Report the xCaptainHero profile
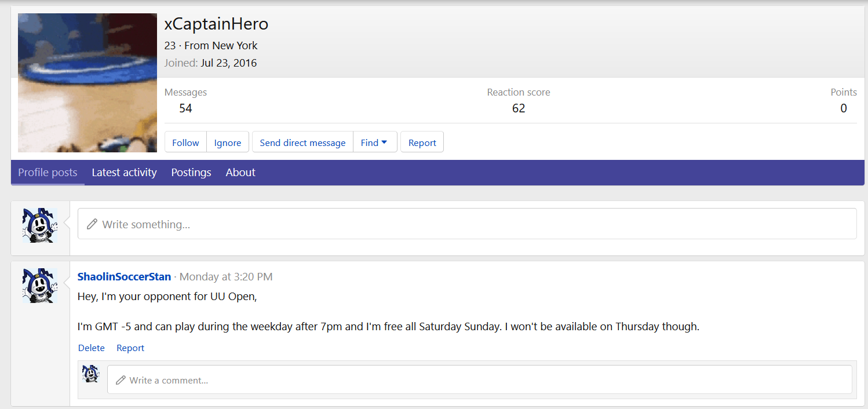The image size is (868, 409). pos(422,143)
